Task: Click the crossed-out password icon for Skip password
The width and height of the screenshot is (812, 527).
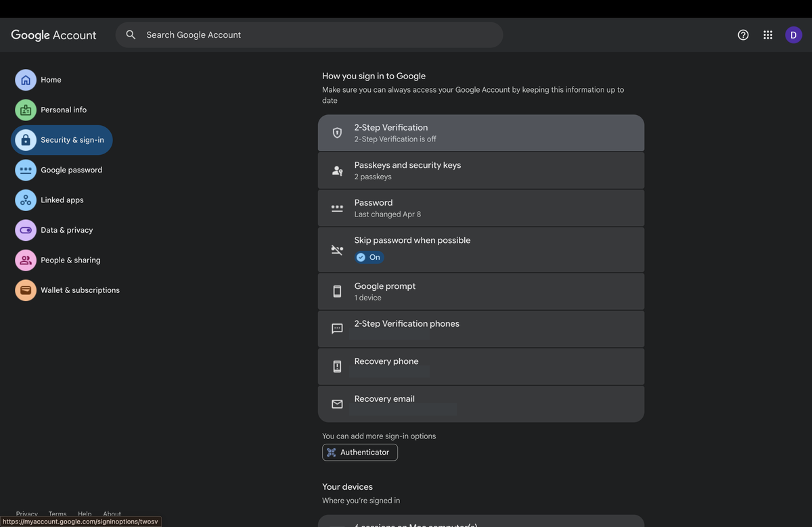Action: point(337,250)
